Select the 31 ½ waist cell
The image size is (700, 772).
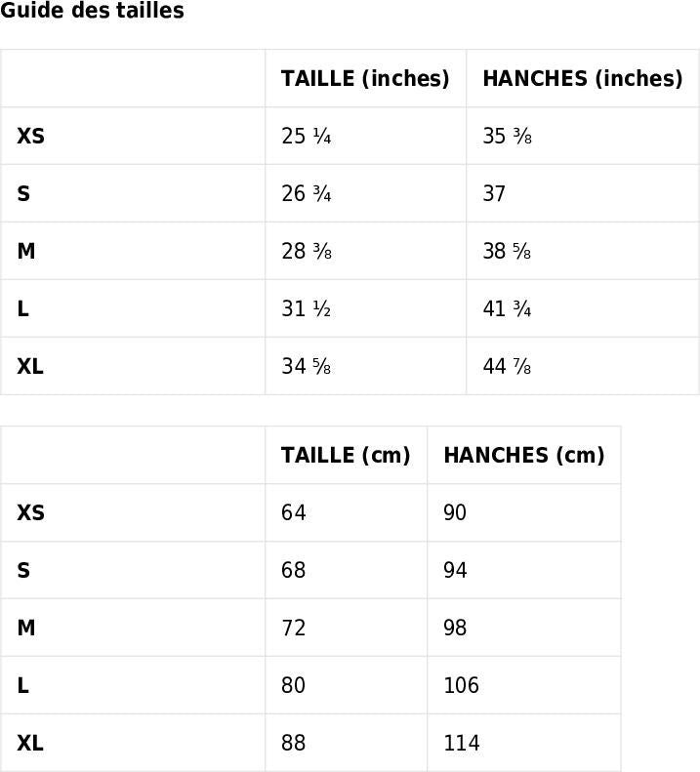tap(307, 308)
